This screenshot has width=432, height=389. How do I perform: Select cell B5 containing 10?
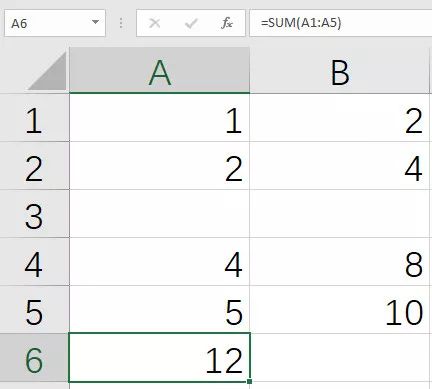(x=340, y=310)
